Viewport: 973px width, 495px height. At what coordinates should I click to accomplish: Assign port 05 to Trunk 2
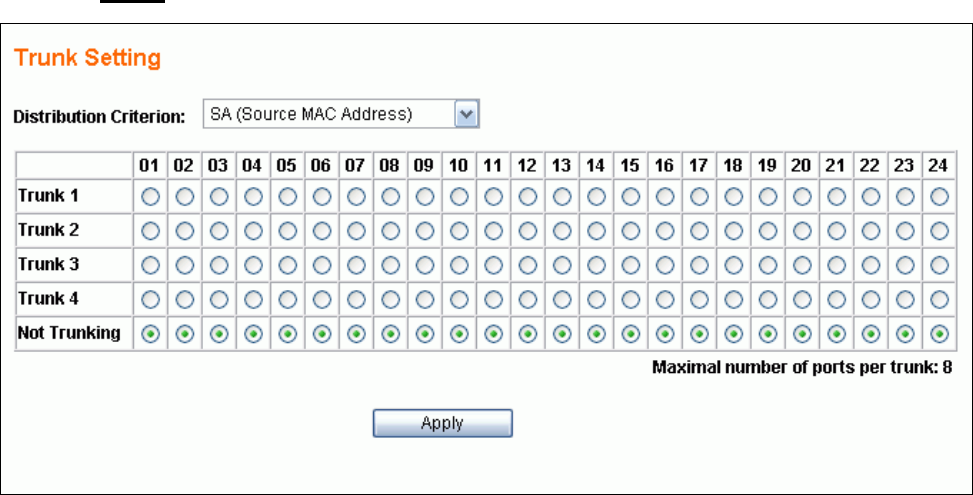tap(288, 231)
